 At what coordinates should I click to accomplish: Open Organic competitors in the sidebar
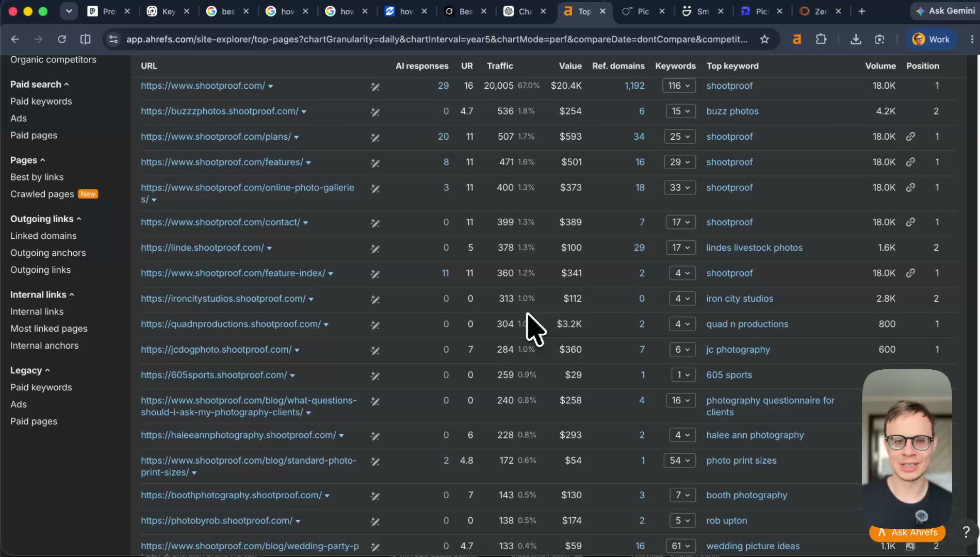click(53, 60)
